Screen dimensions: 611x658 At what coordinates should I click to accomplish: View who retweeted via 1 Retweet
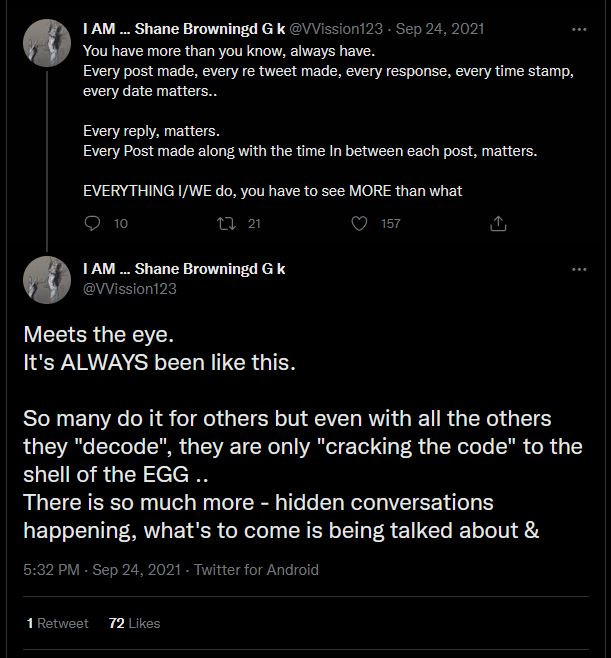tap(58, 623)
